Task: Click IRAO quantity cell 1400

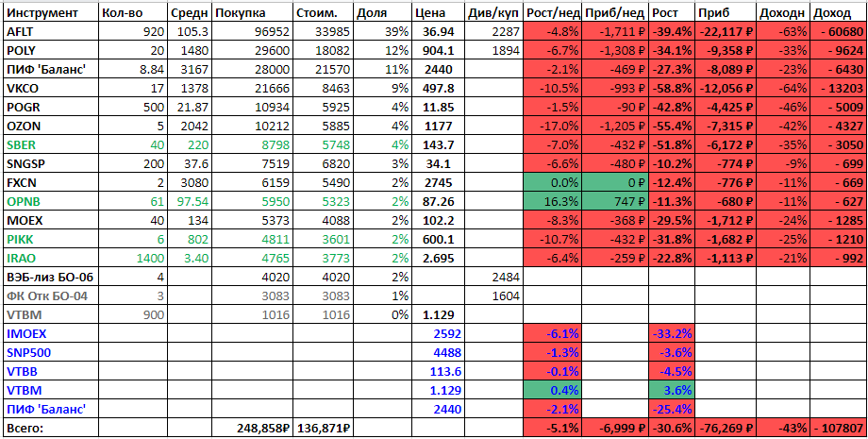Action: 133,259
